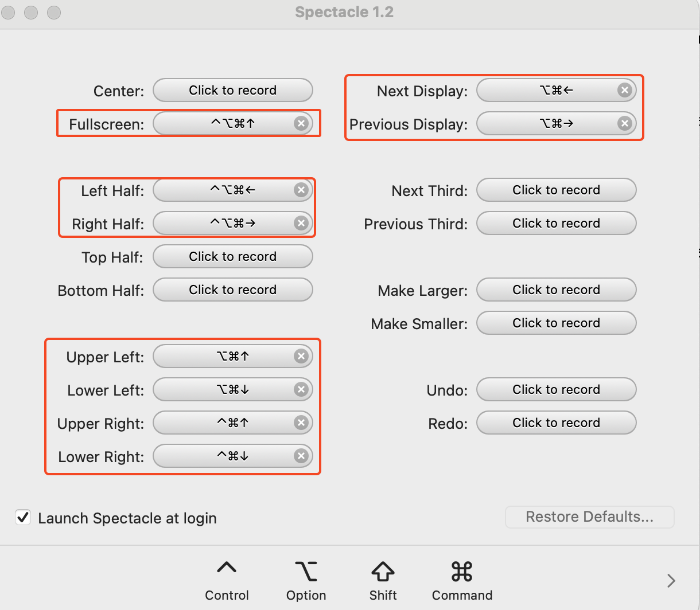The width and height of the screenshot is (700, 610).
Task: Edit the Left Half shortcut field
Action: (x=233, y=190)
